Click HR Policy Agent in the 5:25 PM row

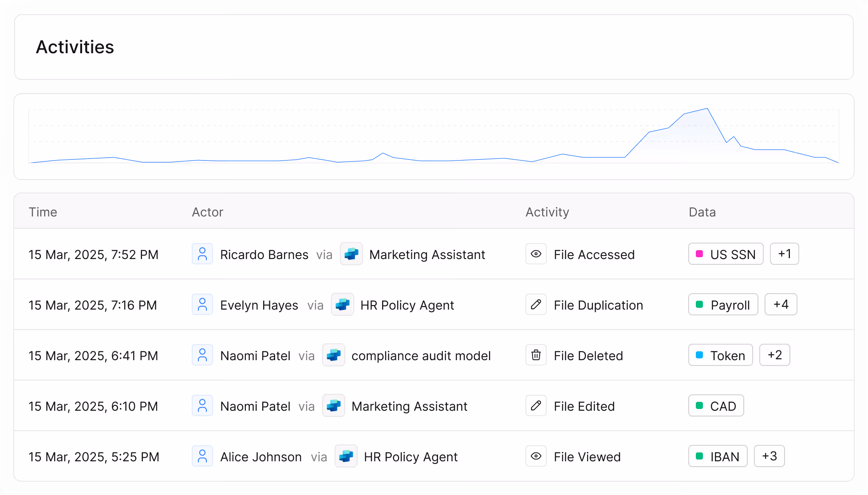[x=411, y=457]
